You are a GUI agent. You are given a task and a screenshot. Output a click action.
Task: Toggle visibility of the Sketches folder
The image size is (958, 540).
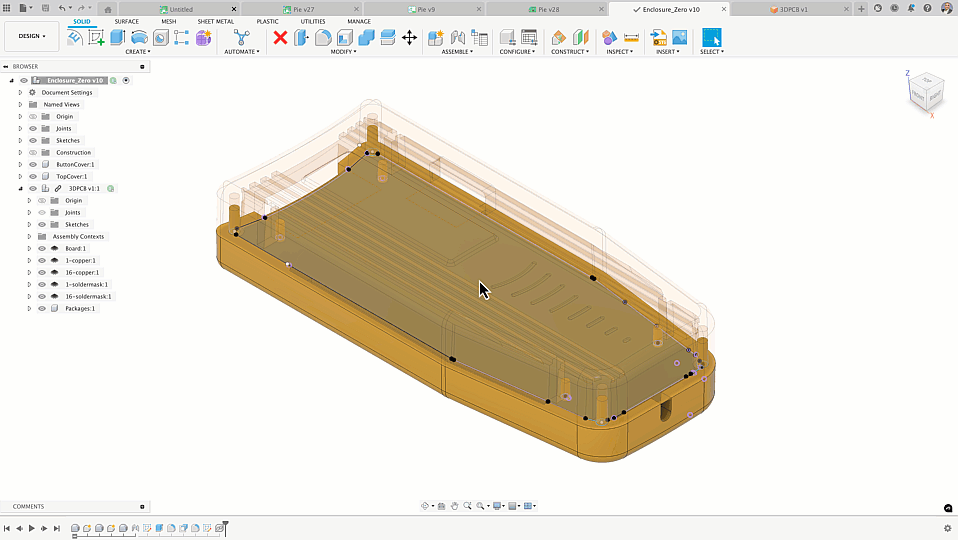pyautogui.click(x=33, y=140)
